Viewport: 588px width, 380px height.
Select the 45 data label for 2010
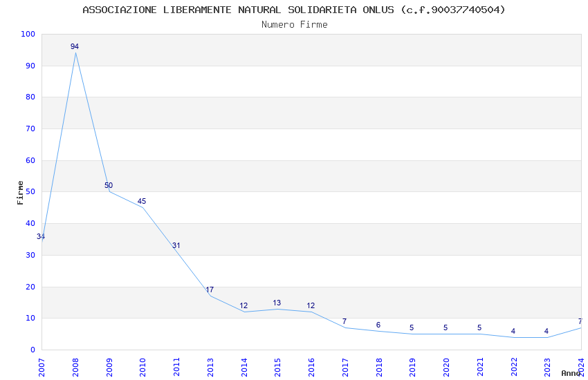(142, 201)
